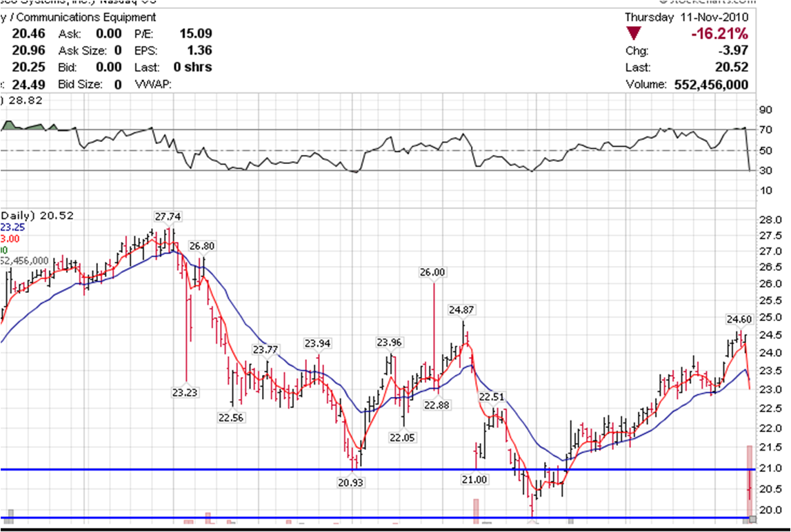Click the 22.56 low price label
791x532 pixels.
click(231, 418)
